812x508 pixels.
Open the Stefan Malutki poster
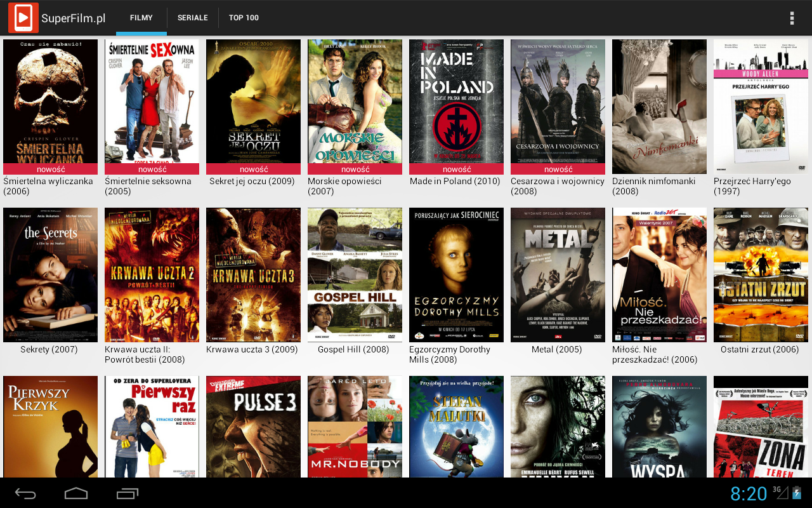[457, 427]
